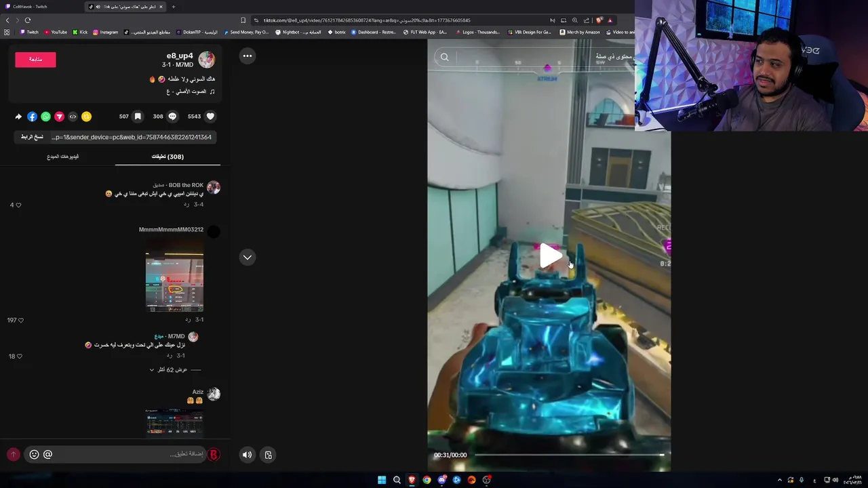
Task: Open the emoji picker in comment box
Action: pos(34,455)
